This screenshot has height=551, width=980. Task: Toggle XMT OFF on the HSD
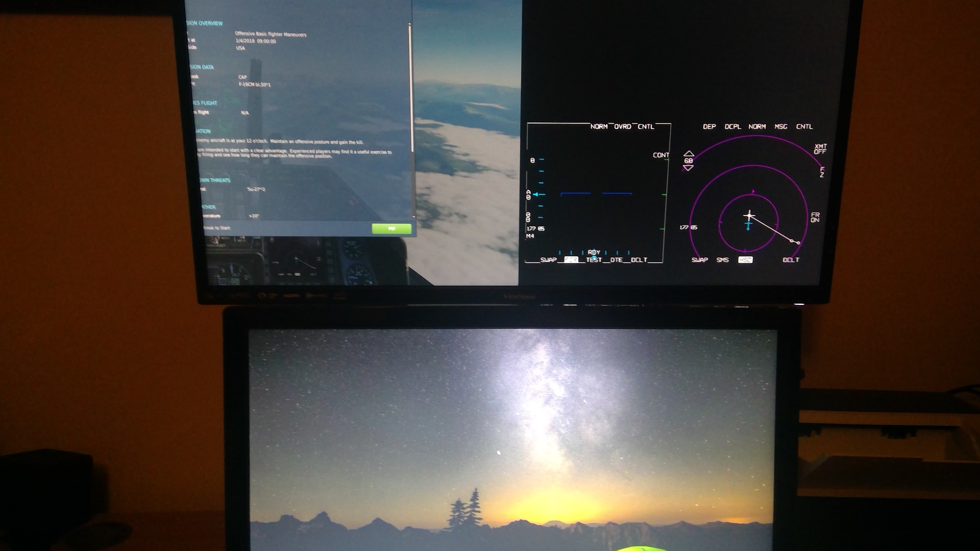tap(820, 149)
